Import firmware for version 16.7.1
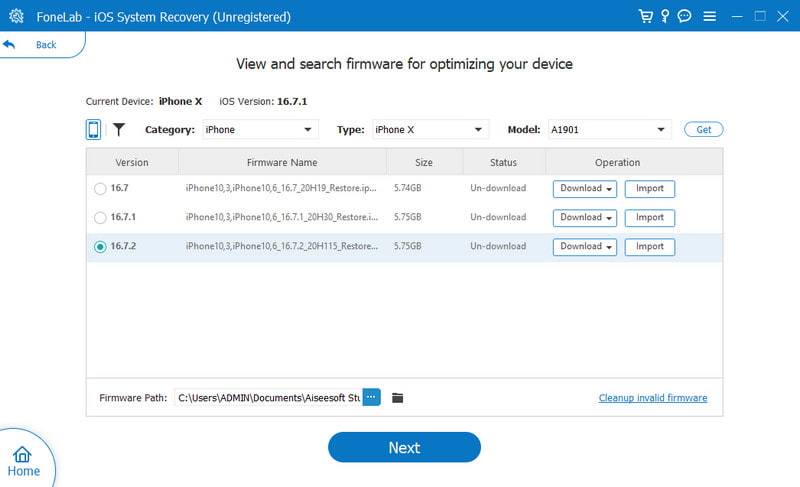This screenshot has height=487, width=800. 649,218
